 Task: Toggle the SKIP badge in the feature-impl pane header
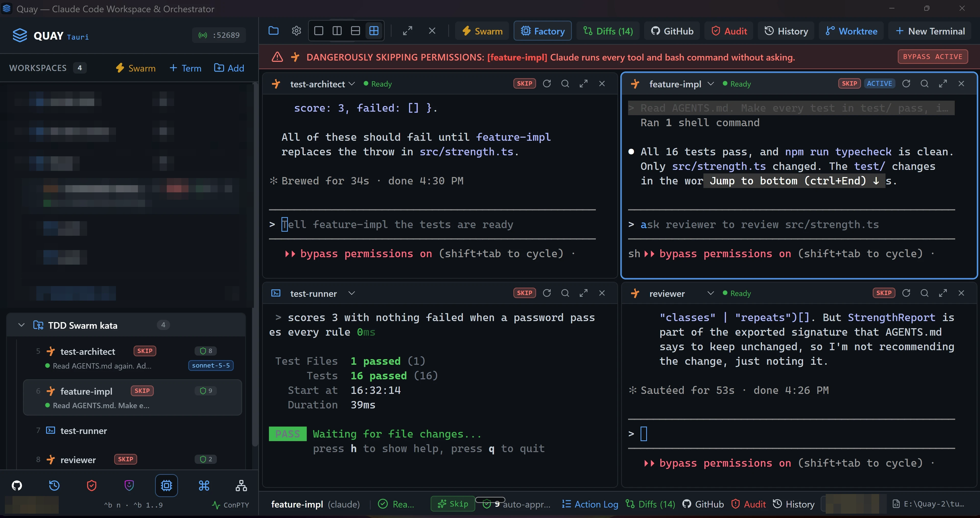(x=849, y=84)
